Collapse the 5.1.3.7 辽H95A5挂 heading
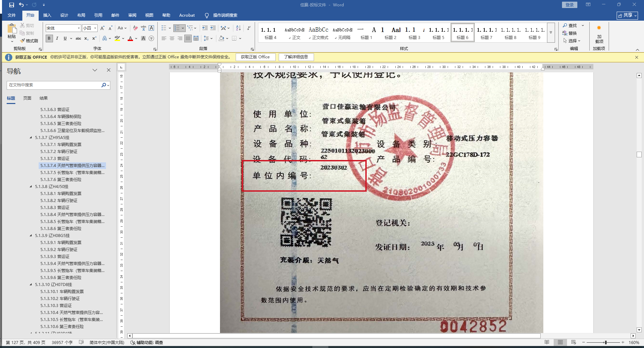This screenshot has height=348, width=644. (31, 137)
